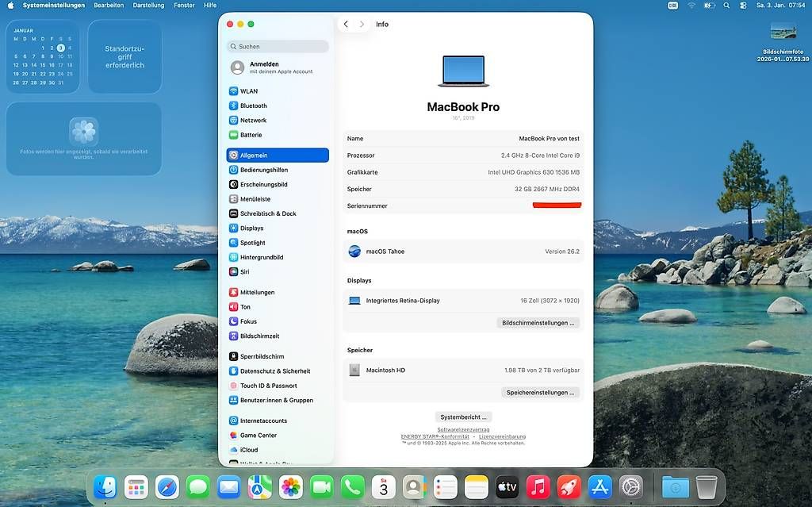
Task: Open the Lizenzvereinbarung link
Action: [502, 436]
